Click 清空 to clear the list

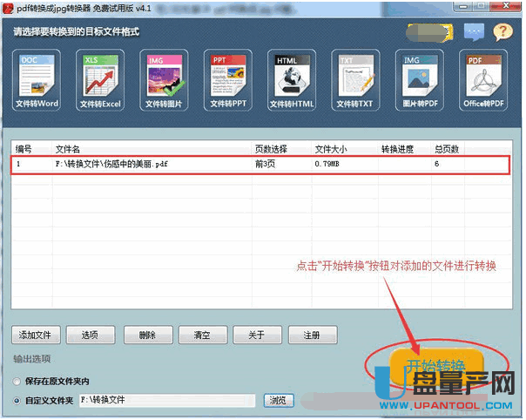point(202,335)
